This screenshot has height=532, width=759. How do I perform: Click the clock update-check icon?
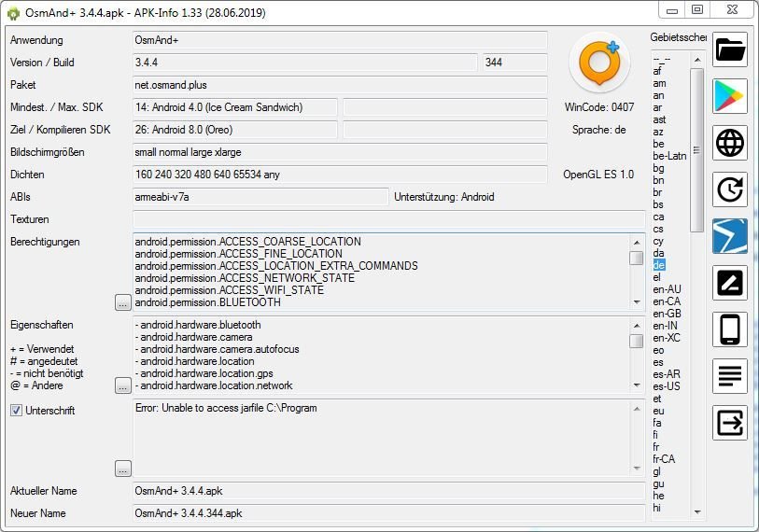pyautogui.click(x=730, y=189)
